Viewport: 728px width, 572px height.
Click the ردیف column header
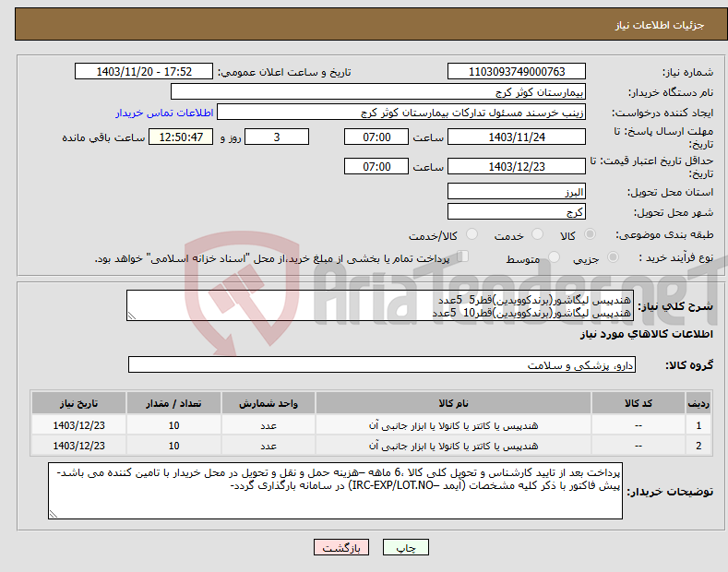coord(698,403)
